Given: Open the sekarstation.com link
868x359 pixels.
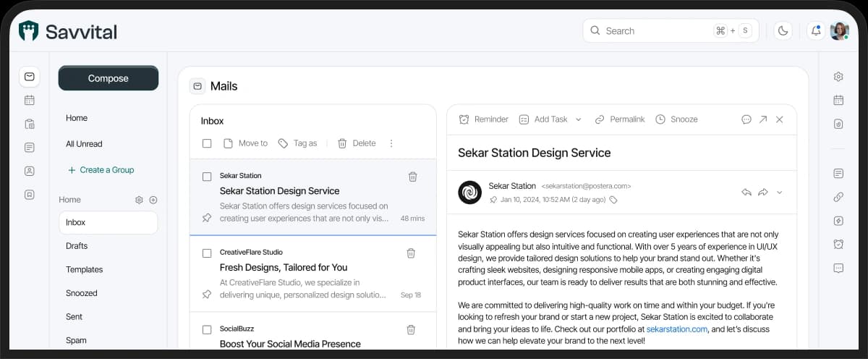Looking at the screenshot, I should point(676,329).
